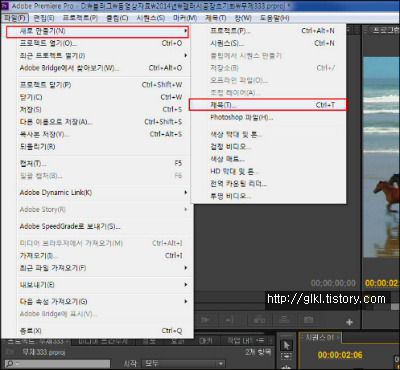Switch to the 작업 내역 panel tab
The image size is (400, 370).
coord(241,341)
